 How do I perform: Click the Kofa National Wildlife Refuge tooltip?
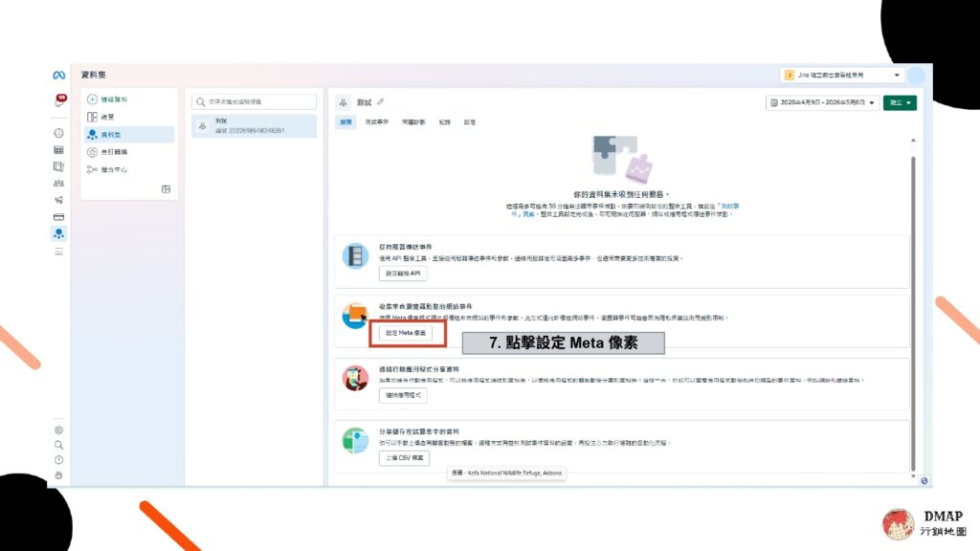tap(507, 473)
